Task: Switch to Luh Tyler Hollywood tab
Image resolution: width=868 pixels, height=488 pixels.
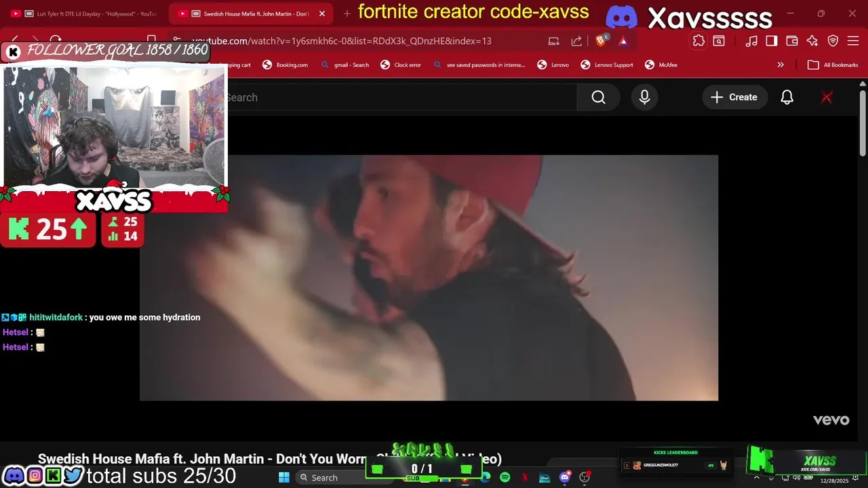Action: click(83, 14)
